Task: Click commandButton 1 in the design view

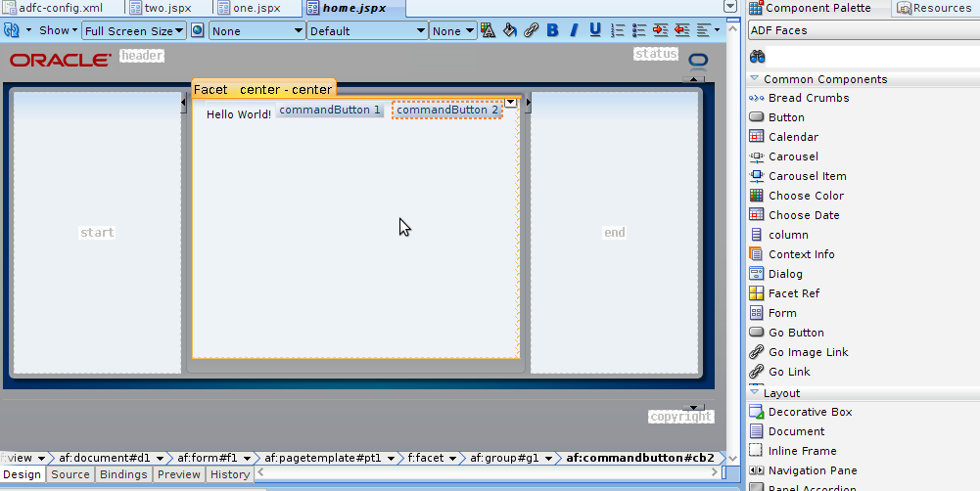Action: [330, 111]
